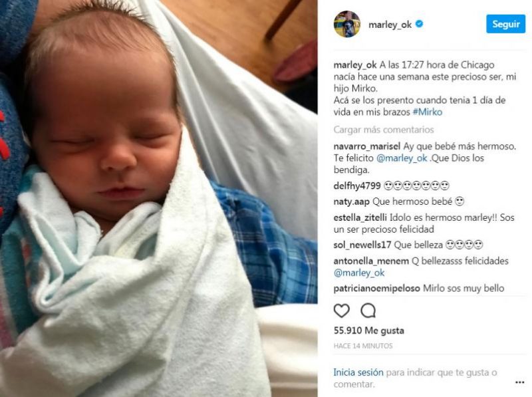
Task: Expand Cargar más comentarios
Action: [384, 130]
